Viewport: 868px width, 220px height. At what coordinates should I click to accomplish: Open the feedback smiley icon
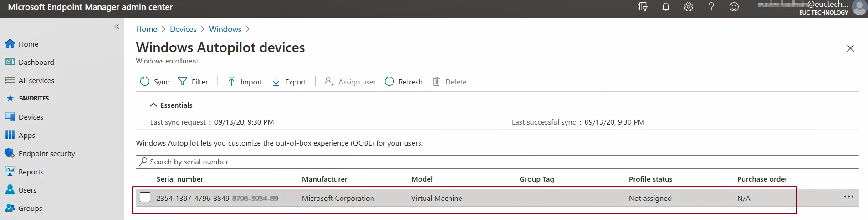734,7
